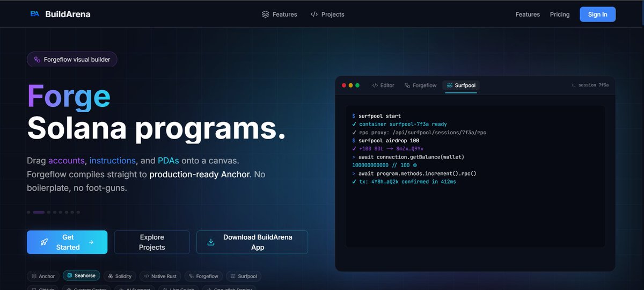Toggle the Seahorse chip
This screenshot has height=290, width=644.
coord(81,275)
